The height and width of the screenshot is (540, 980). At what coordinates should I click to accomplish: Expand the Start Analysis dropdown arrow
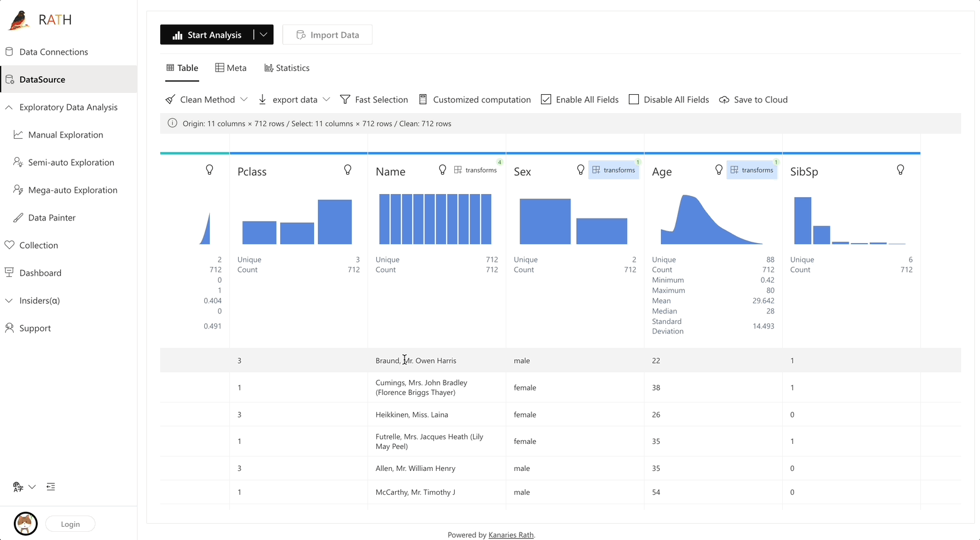(263, 35)
